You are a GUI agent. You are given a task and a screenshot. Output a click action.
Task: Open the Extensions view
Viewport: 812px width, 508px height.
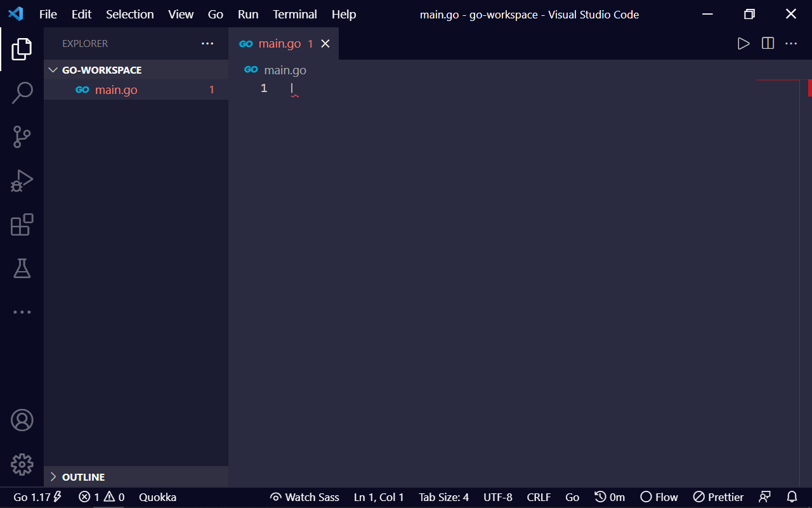pos(22,225)
